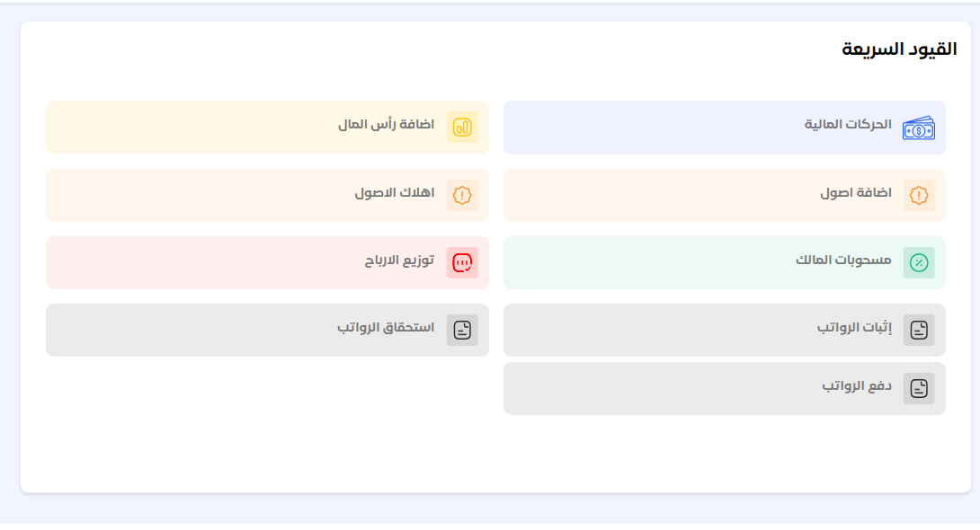Open the اضافة رأس المال entry
The image size is (980, 530).
[x=386, y=125]
